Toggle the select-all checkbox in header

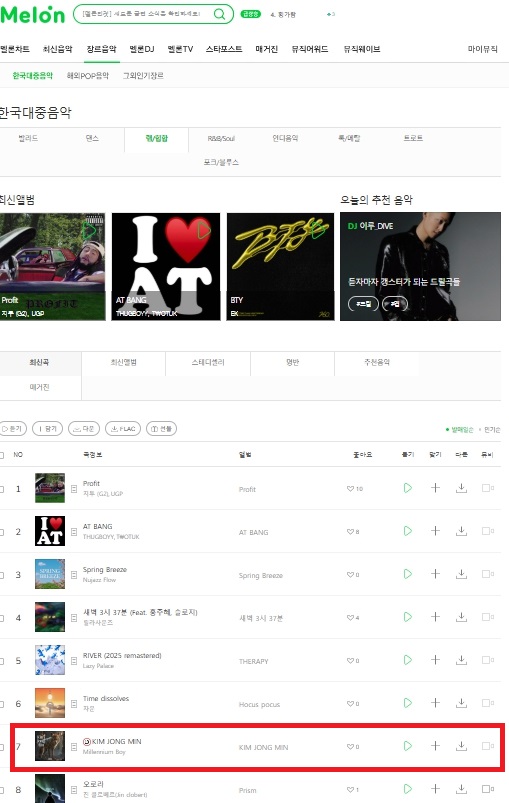click(x=2, y=455)
